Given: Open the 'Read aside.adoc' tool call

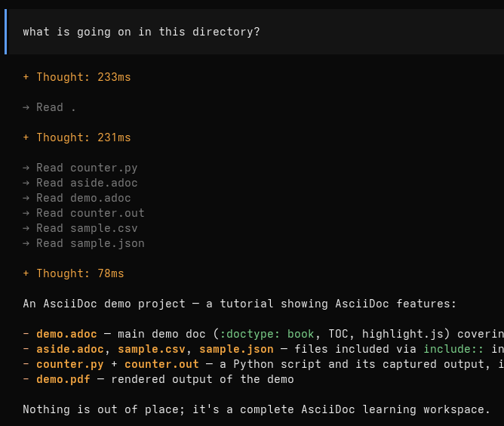Looking at the screenshot, I should point(80,183).
